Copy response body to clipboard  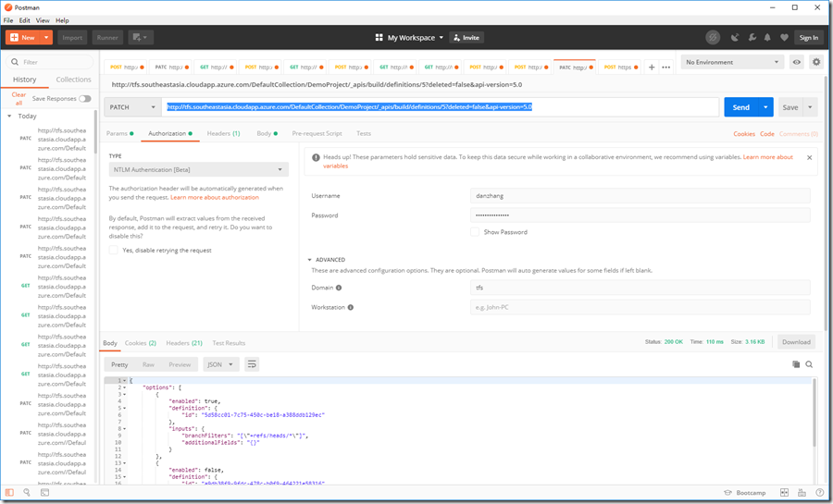796,364
